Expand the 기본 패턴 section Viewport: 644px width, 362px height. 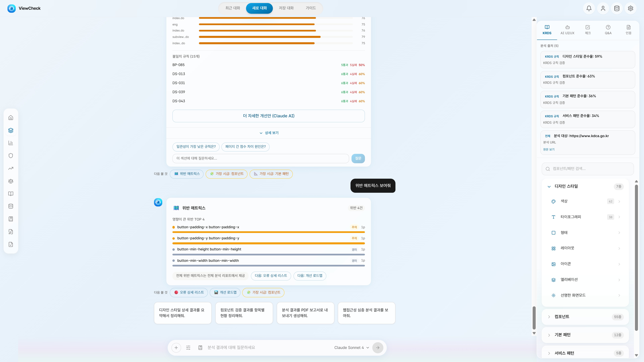(x=585, y=335)
